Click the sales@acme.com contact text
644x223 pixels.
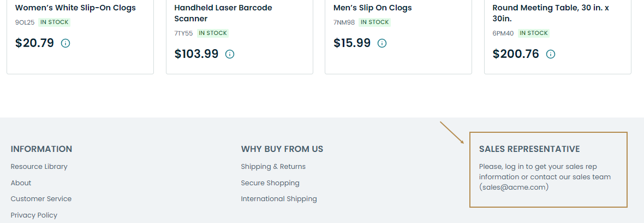[x=514, y=187]
